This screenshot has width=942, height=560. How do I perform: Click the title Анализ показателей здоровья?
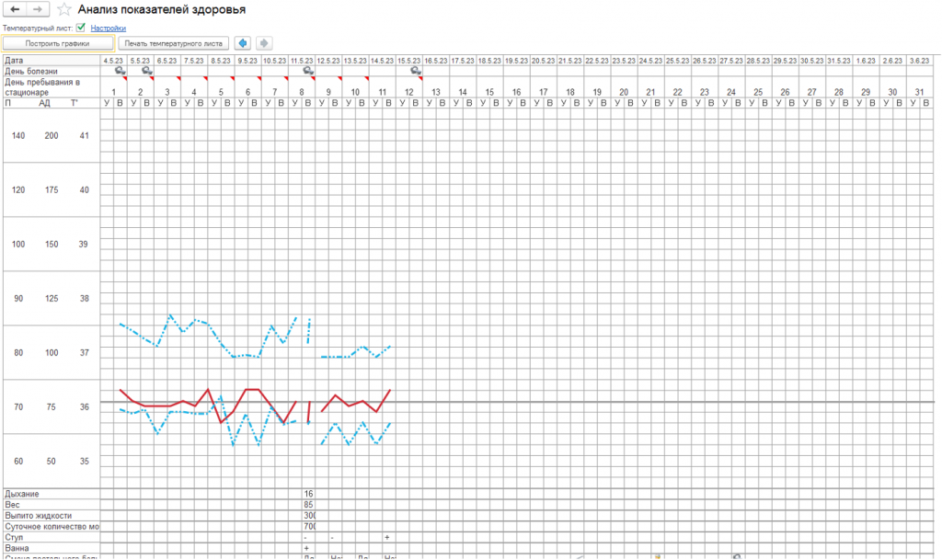pos(162,9)
